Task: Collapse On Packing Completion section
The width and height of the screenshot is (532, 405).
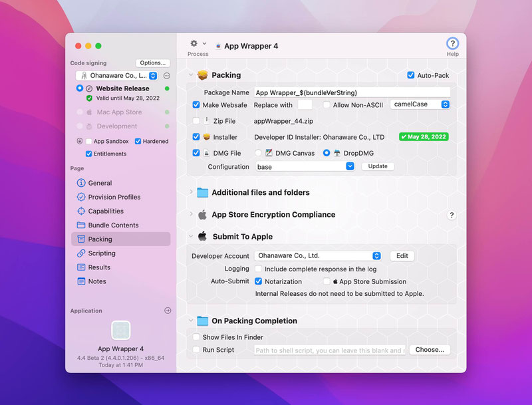Action: (191, 321)
